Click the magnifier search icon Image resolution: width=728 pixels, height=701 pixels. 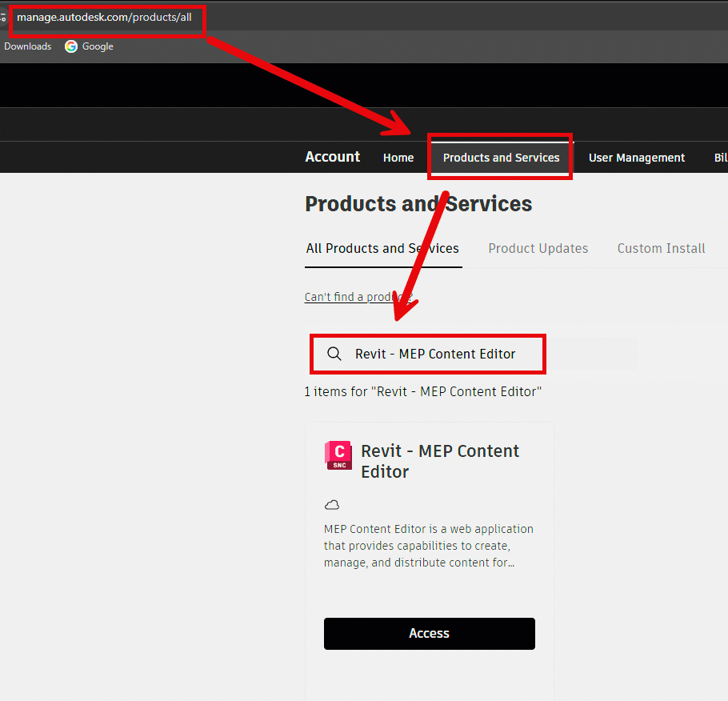pos(334,354)
